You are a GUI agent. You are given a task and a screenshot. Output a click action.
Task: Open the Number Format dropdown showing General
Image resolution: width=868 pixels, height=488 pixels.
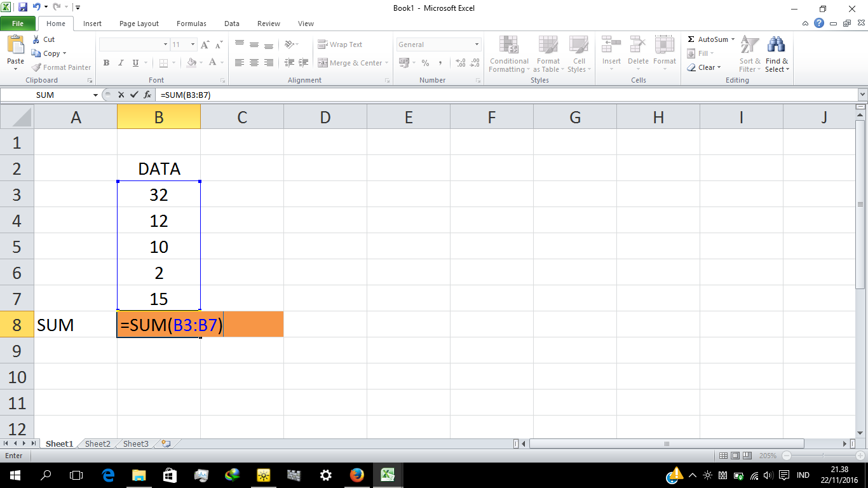pyautogui.click(x=438, y=44)
